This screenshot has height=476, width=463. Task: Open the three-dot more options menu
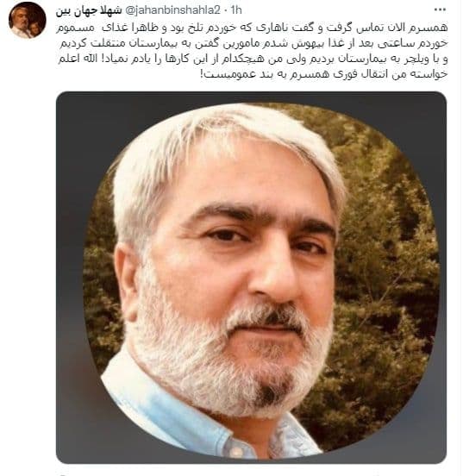[x=440, y=10]
